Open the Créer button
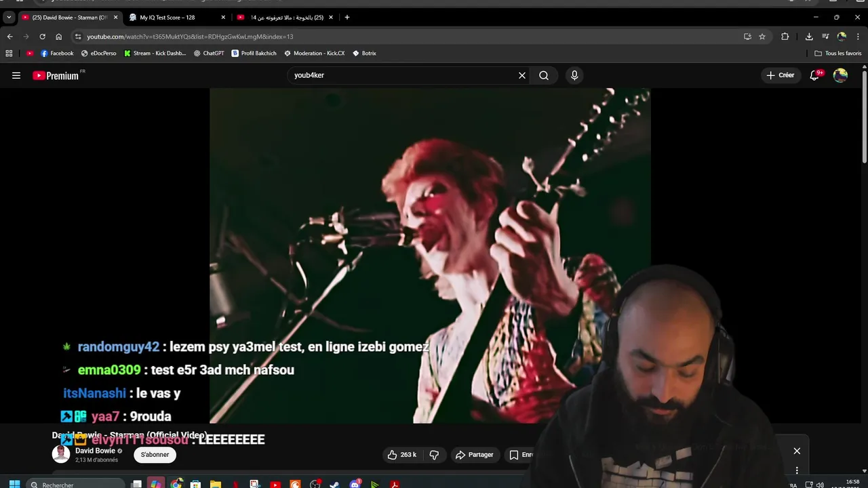This screenshot has width=868, height=488. [x=781, y=75]
